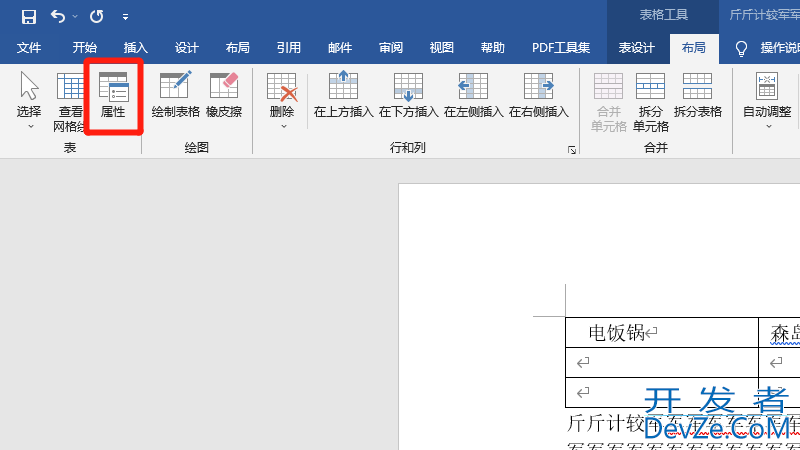Insert a column with 在右侧插入
This screenshot has height=450, width=800.
[x=539, y=95]
